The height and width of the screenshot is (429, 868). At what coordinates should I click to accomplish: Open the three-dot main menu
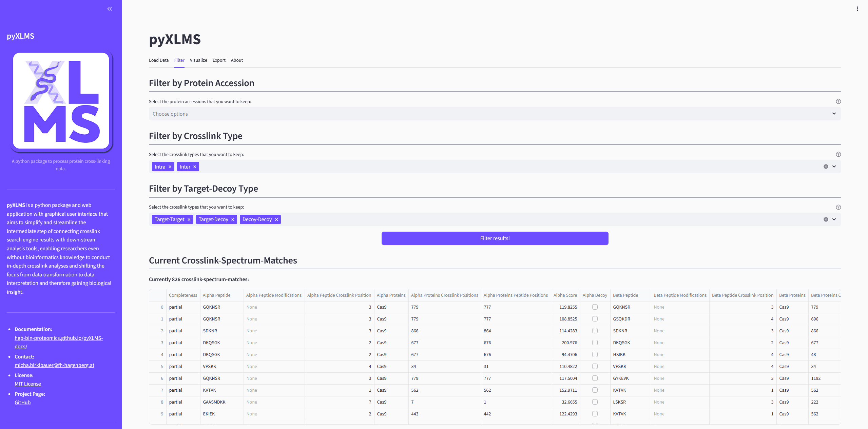(857, 9)
